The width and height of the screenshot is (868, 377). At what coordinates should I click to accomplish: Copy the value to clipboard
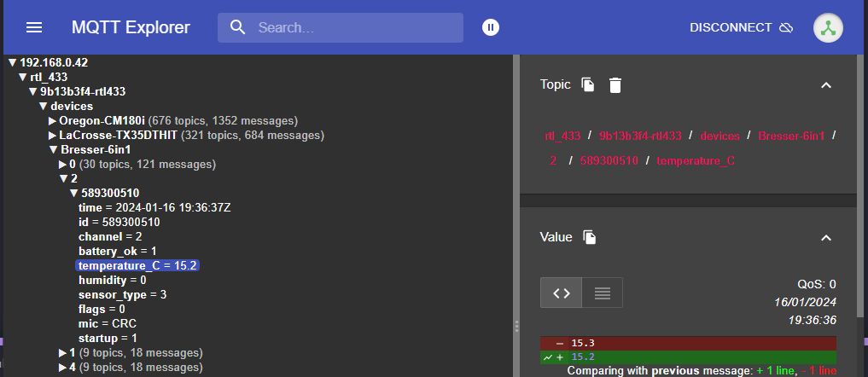point(589,237)
